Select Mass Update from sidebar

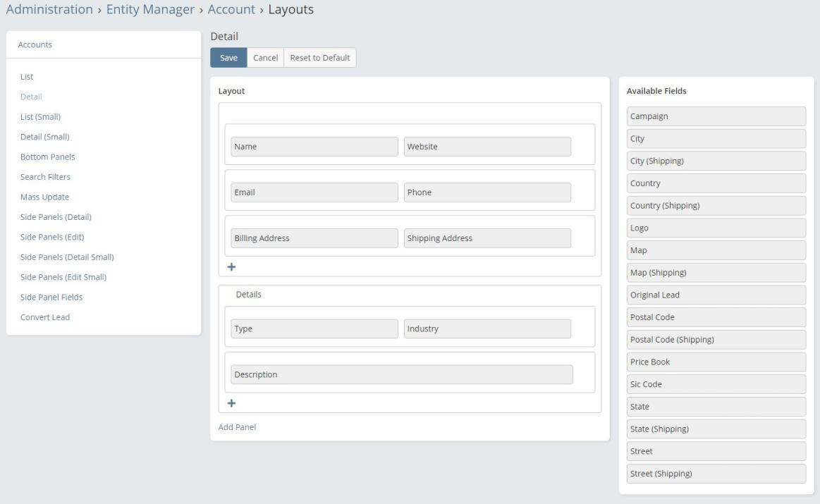click(x=44, y=197)
